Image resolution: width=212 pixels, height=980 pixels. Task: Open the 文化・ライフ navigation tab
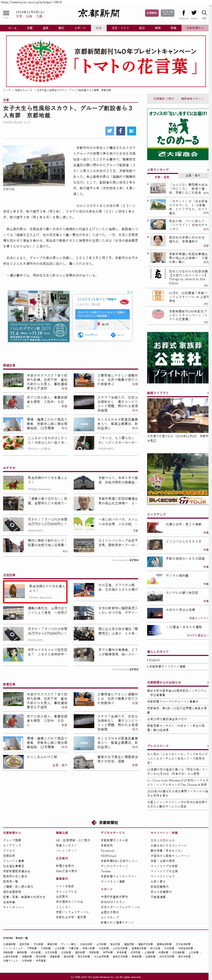coord(120,28)
